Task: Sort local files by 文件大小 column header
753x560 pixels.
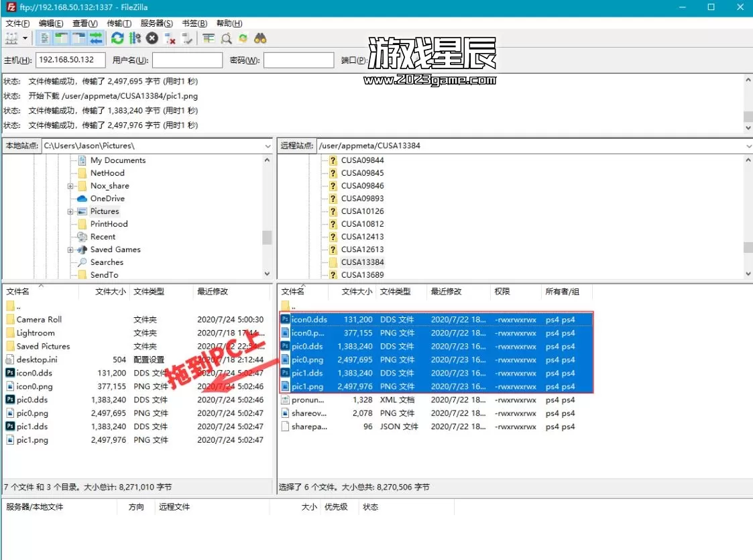Action: tap(110, 292)
